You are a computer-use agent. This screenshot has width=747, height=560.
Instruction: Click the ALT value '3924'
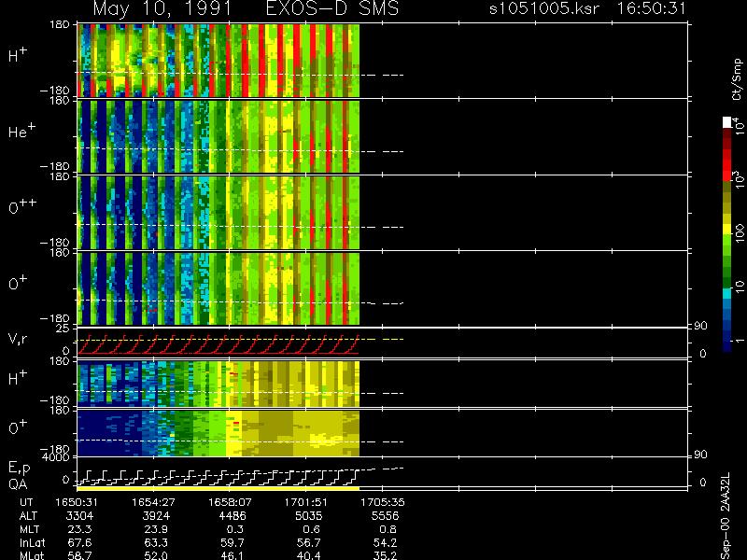pyautogui.click(x=156, y=516)
